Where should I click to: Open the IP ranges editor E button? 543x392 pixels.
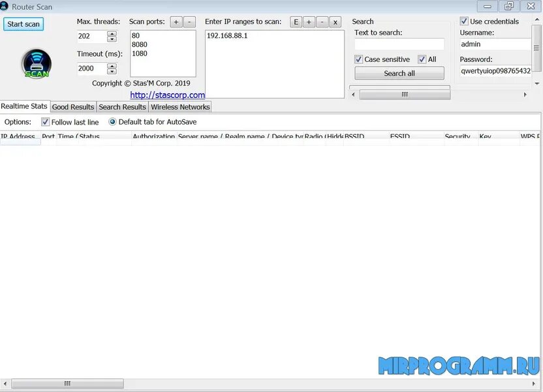(296, 22)
